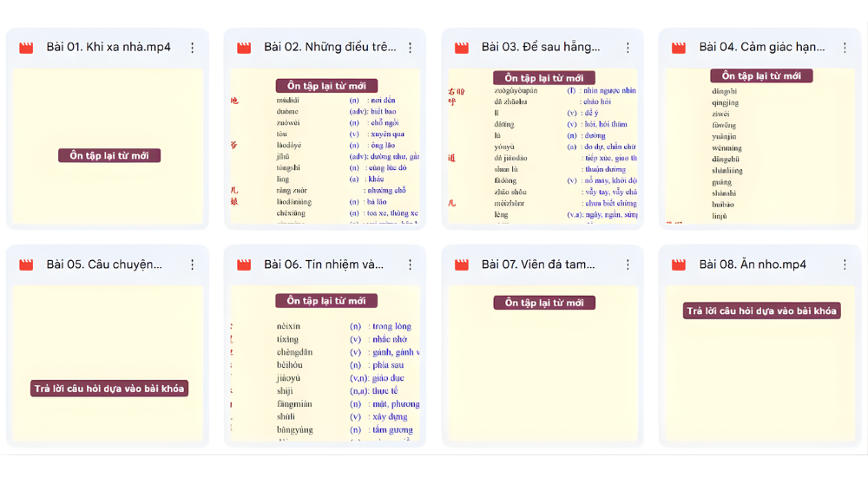868x477 pixels.
Task: Click the video icon beside Bài 08
Action: click(x=679, y=265)
